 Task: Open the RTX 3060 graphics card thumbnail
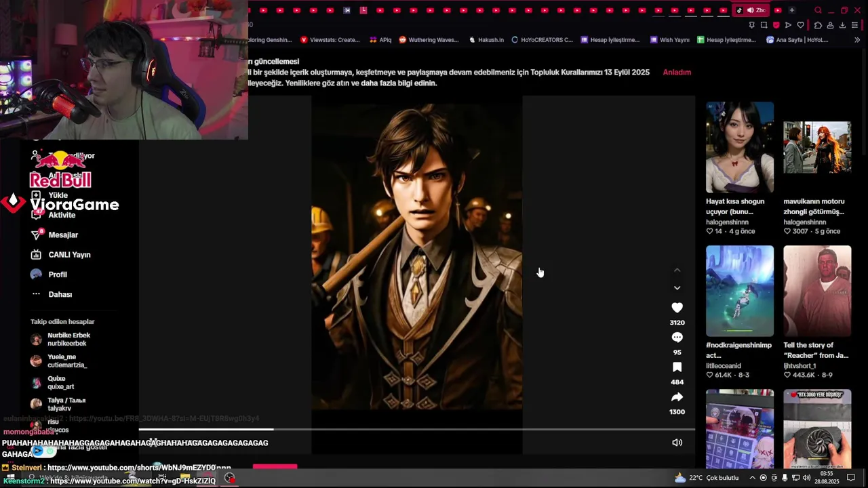tap(817, 428)
